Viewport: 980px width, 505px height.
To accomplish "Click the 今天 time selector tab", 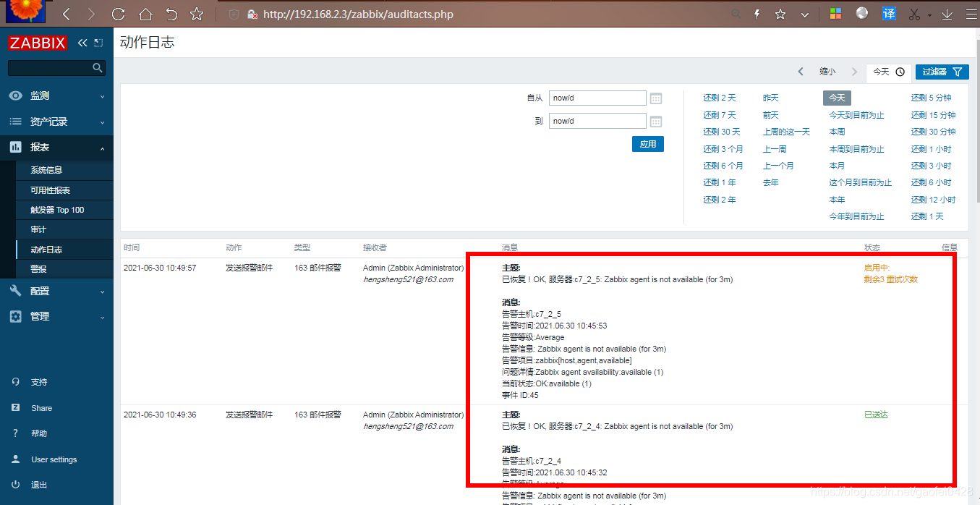I will click(x=888, y=72).
